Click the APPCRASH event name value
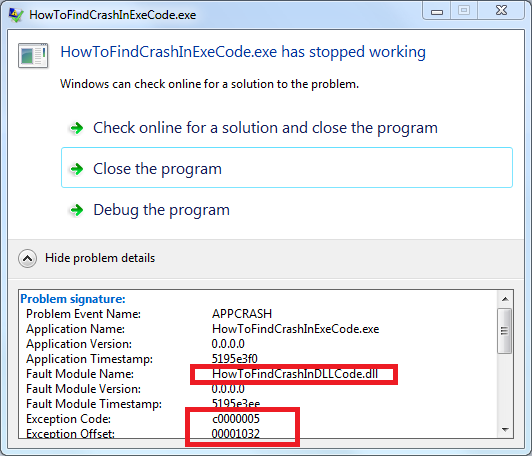The height and width of the screenshot is (456, 532). [242, 314]
